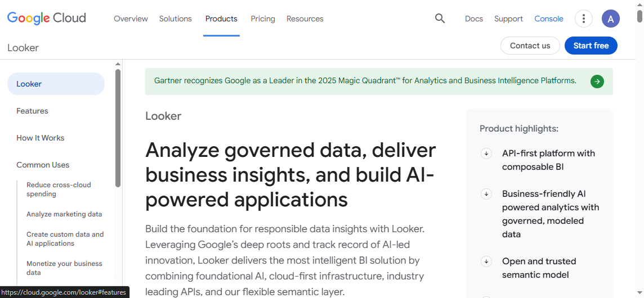Open the three-dot more options menu
Viewport: 644px width, 298px height.
tap(583, 19)
